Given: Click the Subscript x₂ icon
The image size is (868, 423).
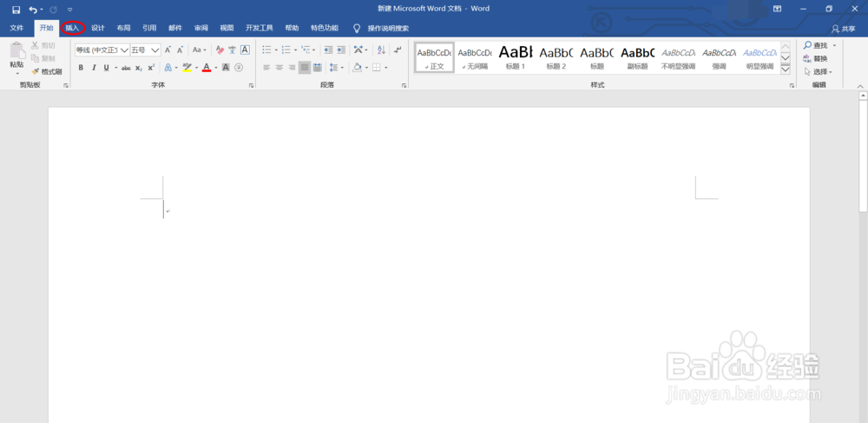Looking at the screenshot, I should point(138,68).
